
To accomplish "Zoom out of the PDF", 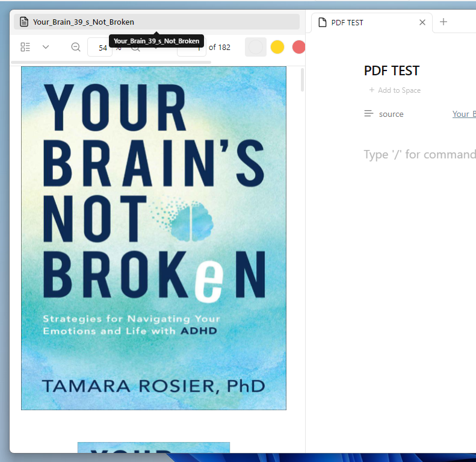I will coord(76,47).
